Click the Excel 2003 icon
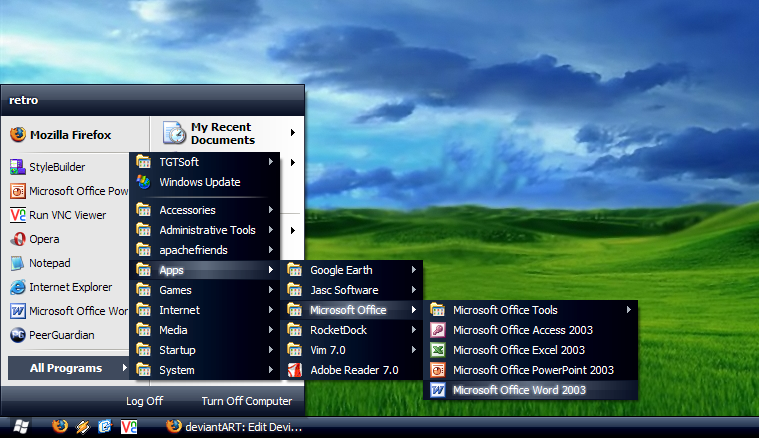Screen dimensions: 759x438 (x=438, y=350)
